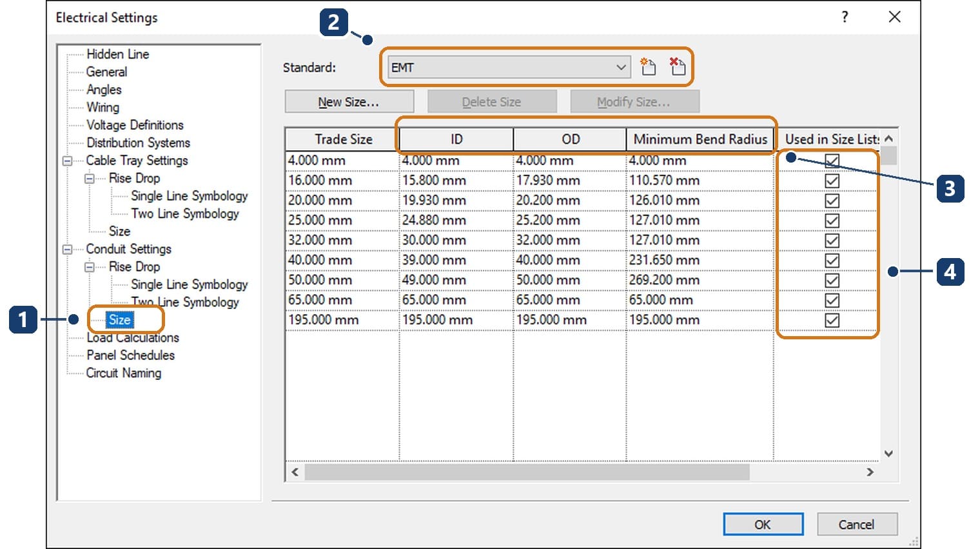Click the 269.200 mm bend radius cell

coord(700,281)
